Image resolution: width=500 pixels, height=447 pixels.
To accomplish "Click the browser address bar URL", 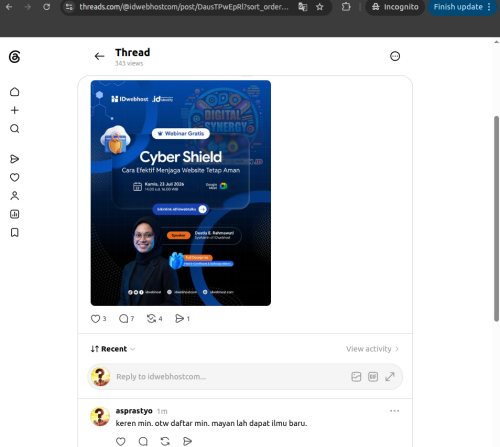I will 184,7.
